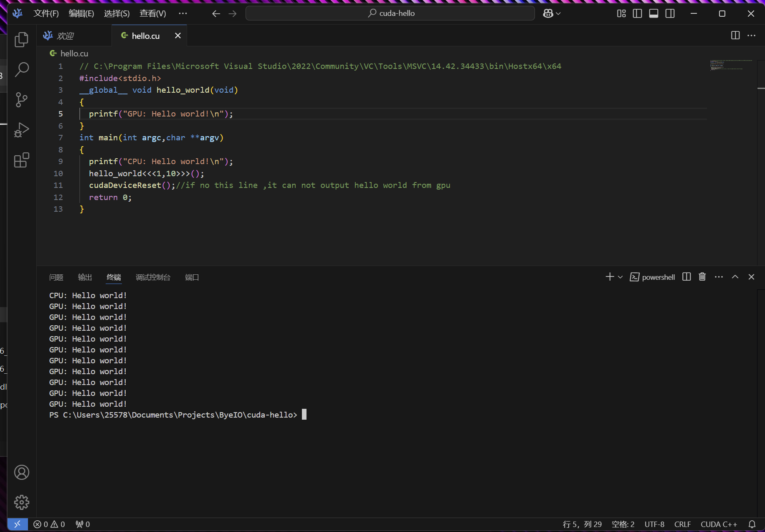Open the Copilot dropdown chevron
The height and width of the screenshot is (532, 765).
558,14
